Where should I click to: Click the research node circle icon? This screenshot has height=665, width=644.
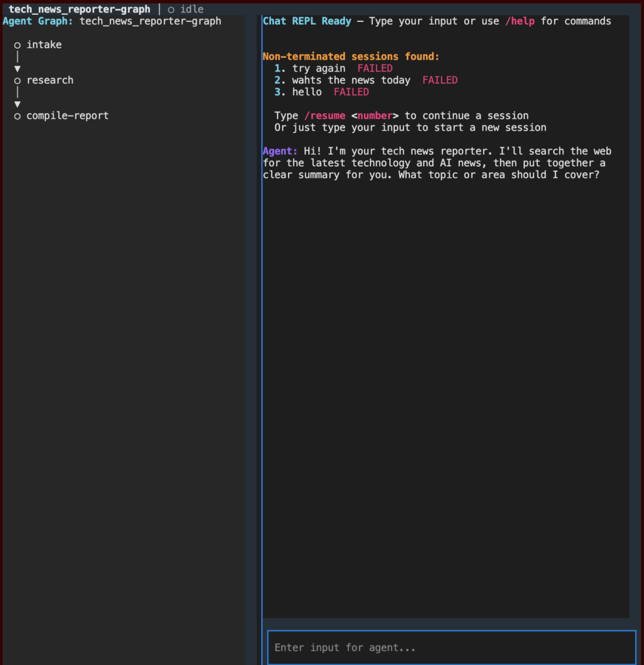point(18,81)
